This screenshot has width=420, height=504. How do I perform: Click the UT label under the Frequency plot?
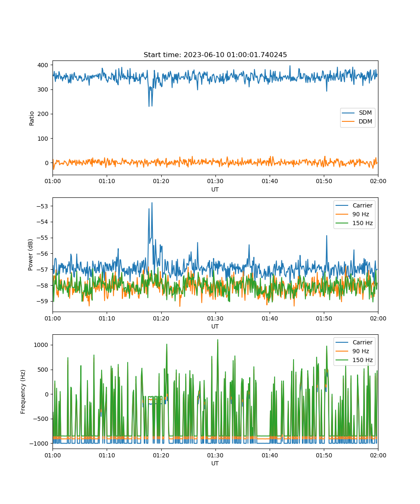pyautogui.click(x=215, y=463)
